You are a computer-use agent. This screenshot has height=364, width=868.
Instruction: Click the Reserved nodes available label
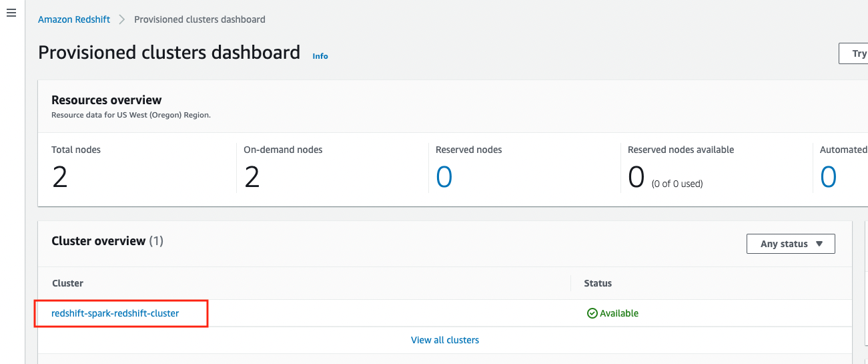coord(681,150)
